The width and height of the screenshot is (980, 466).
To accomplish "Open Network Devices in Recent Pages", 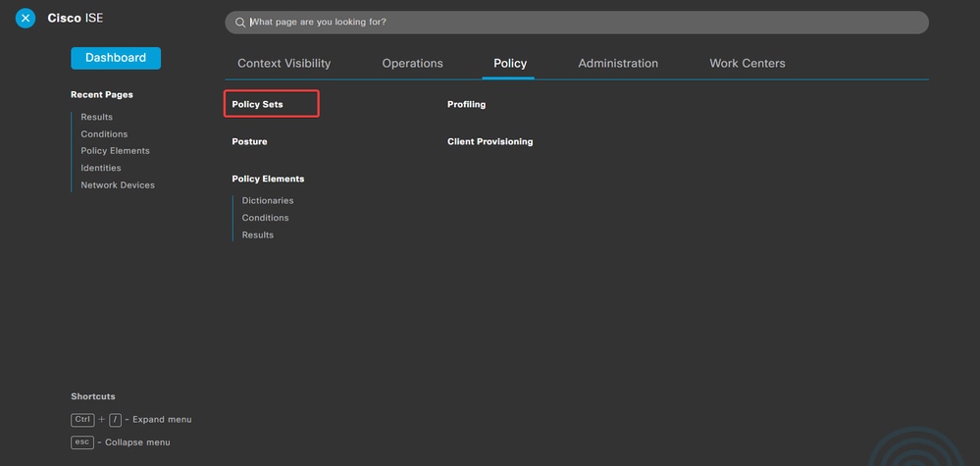I will pos(118,184).
